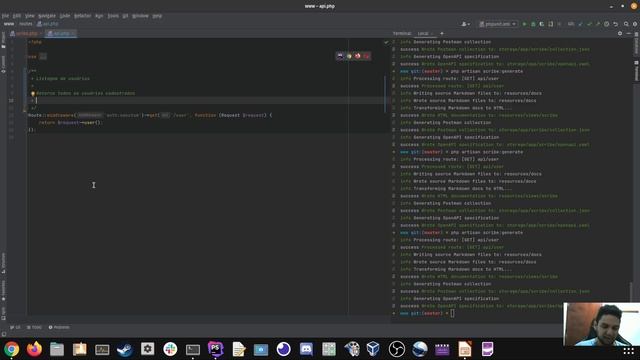Add a new terminal session with plus
This screenshot has width=640, height=360.
pyautogui.click(x=442, y=33)
